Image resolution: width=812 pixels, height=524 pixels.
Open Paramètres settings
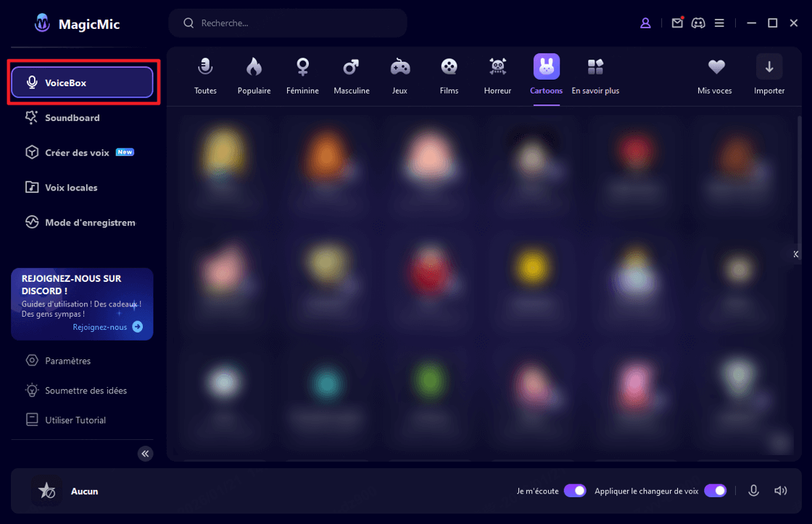[67, 361]
